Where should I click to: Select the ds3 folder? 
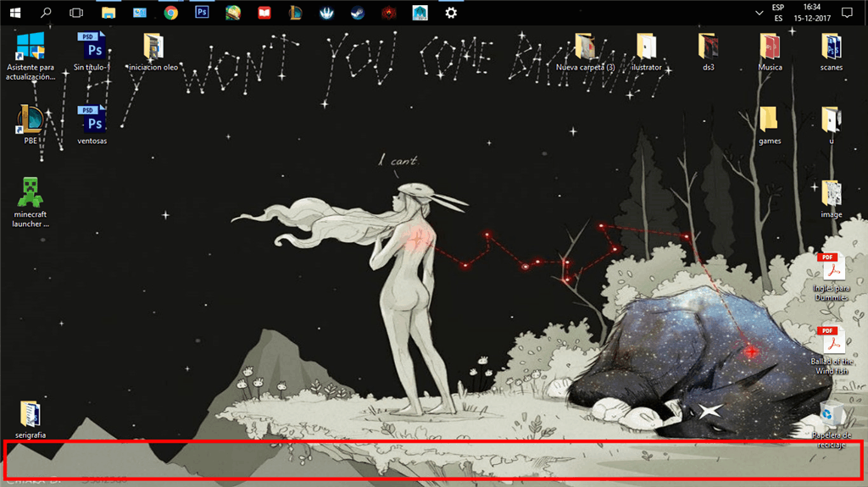point(708,52)
